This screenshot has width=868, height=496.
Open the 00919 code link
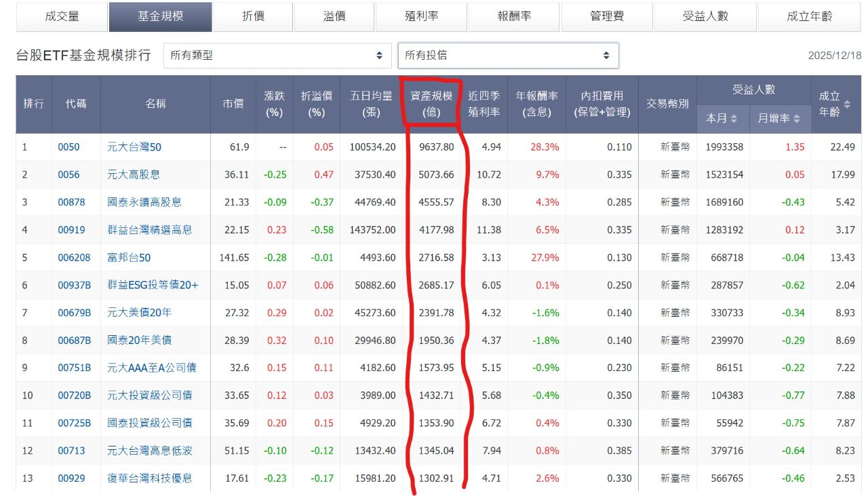71,230
